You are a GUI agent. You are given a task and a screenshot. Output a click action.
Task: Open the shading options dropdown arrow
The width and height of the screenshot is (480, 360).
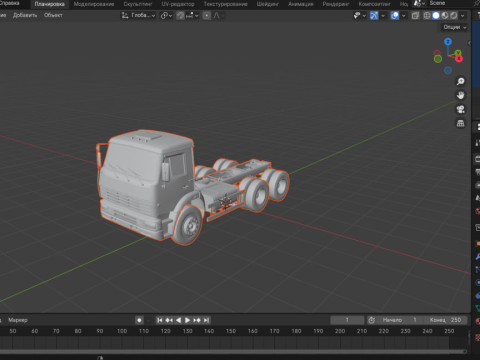pyautogui.click(x=462, y=15)
